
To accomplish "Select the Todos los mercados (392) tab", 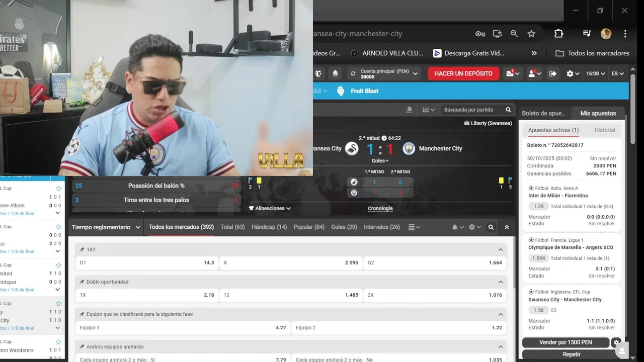I will pos(181,227).
